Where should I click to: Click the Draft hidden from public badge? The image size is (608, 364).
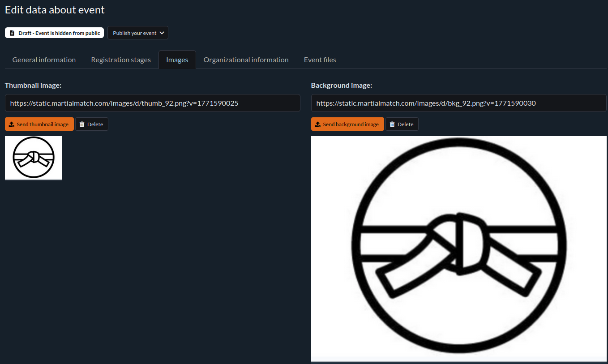pos(54,33)
